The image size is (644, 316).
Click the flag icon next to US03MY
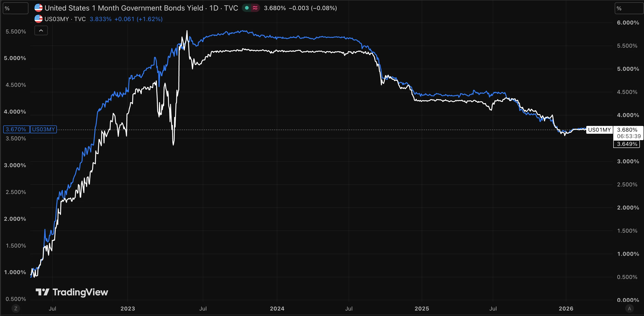[x=38, y=19]
